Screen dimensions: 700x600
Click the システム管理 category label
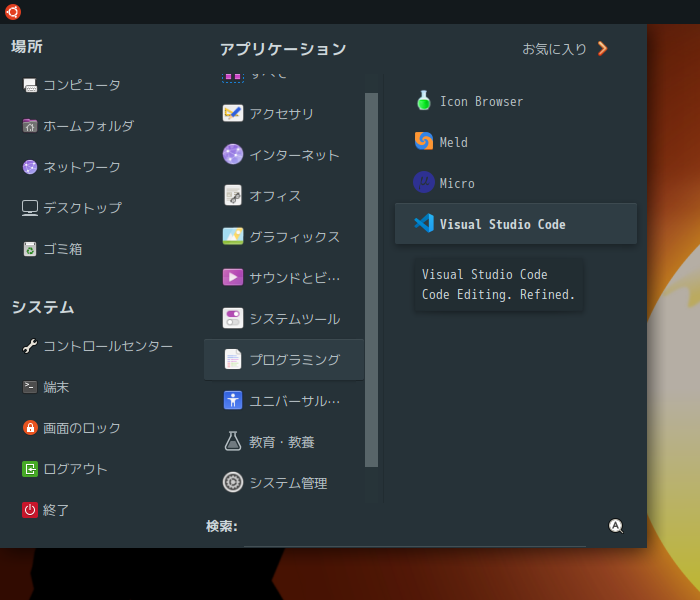[288, 483]
